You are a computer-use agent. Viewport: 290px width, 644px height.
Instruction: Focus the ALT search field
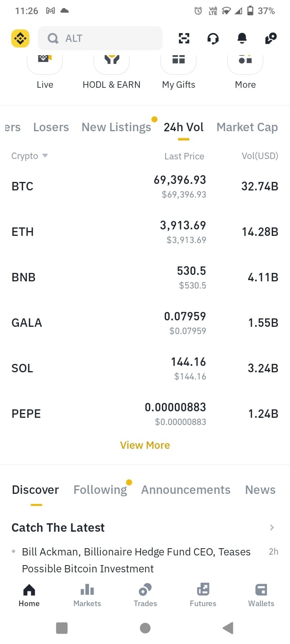tap(100, 38)
